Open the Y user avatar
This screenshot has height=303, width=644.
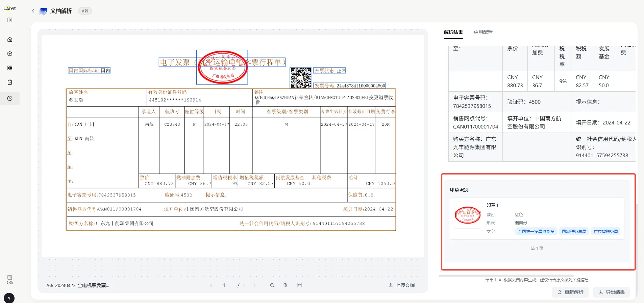click(x=9, y=298)
